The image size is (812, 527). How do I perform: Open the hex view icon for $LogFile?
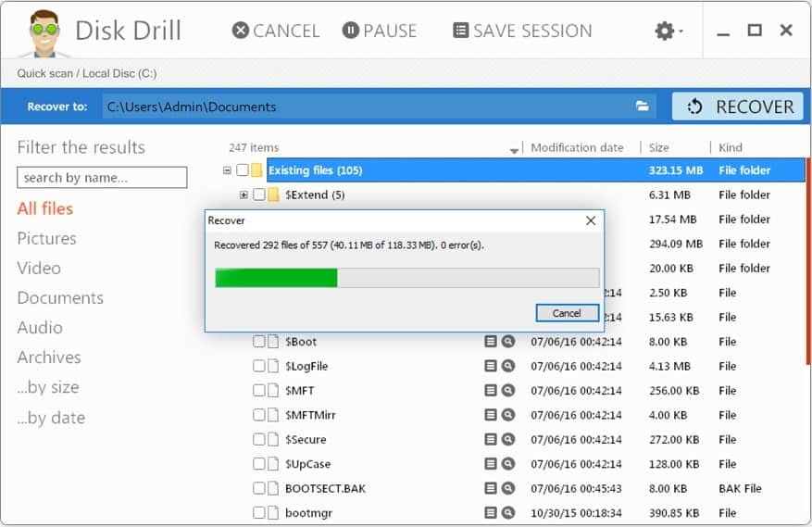pyautogui.click(x=491, y=366)
